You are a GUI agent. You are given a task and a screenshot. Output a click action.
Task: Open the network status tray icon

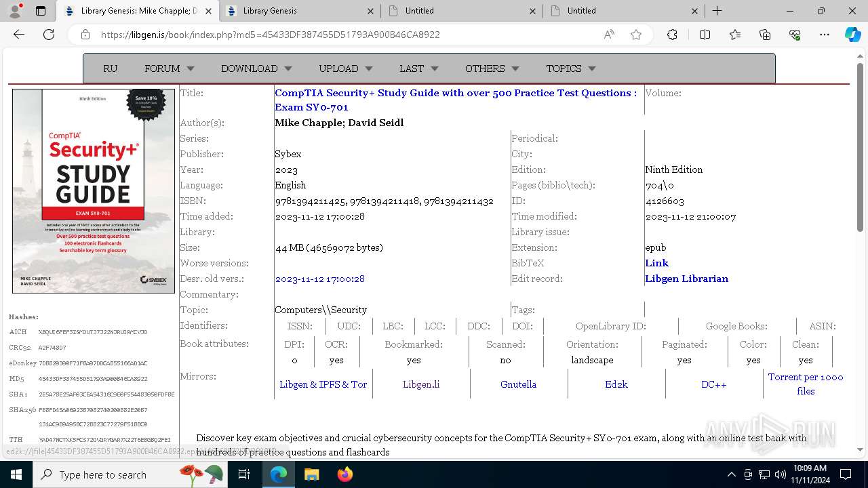(x=764, y=474)
